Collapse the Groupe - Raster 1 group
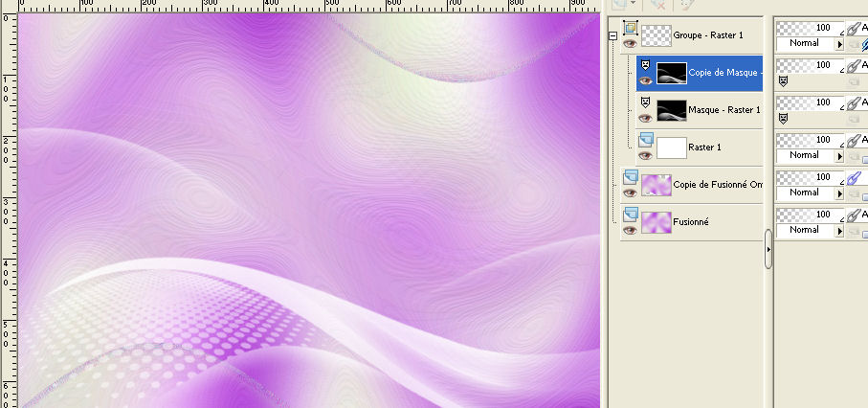This screenshot has width=868, height=408. coord(612,35)
